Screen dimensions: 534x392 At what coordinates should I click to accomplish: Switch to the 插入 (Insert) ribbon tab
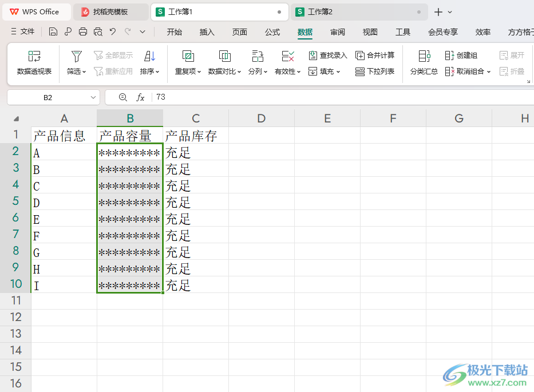(207, 32)
